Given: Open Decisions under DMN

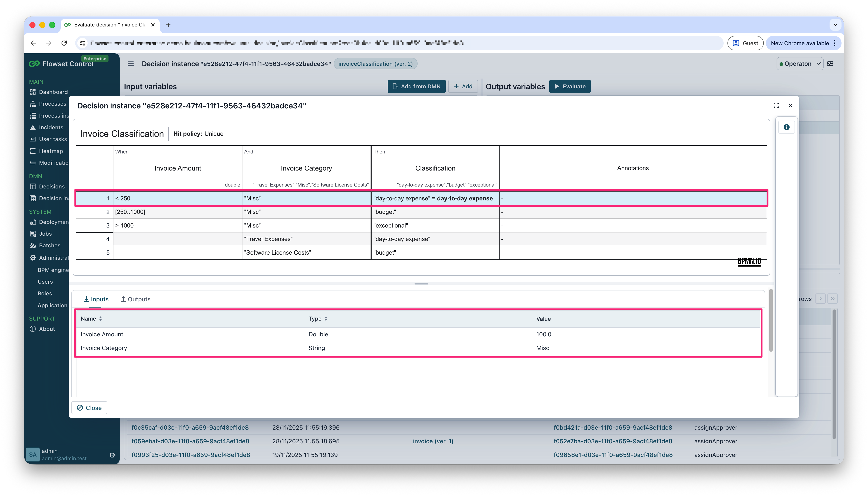Looking at the screenshot, I should (47, 186).
